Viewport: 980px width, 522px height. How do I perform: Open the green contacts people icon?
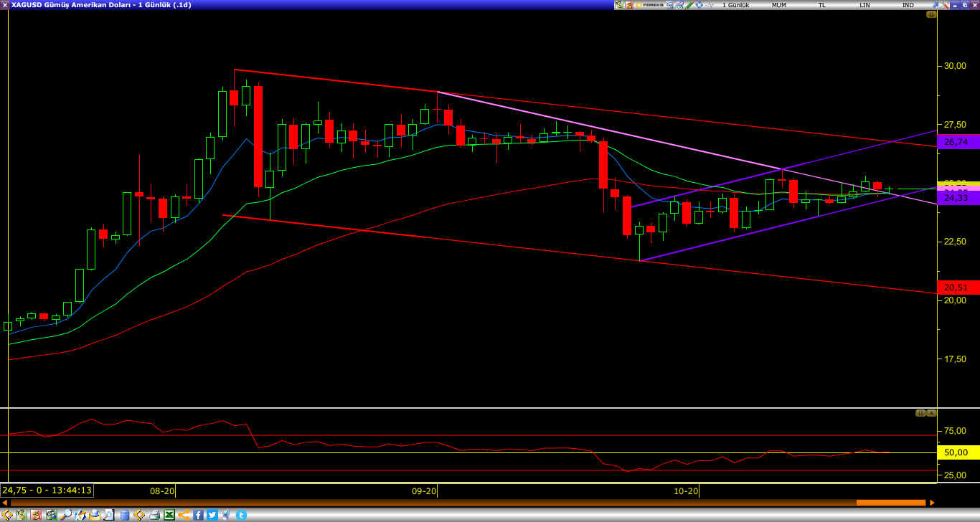(52, 515)
